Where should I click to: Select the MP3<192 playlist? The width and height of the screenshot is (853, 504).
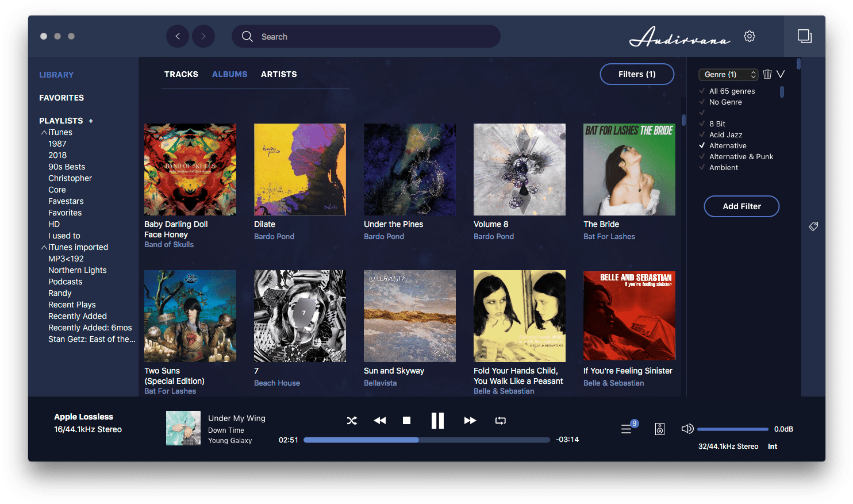[66, 259]
